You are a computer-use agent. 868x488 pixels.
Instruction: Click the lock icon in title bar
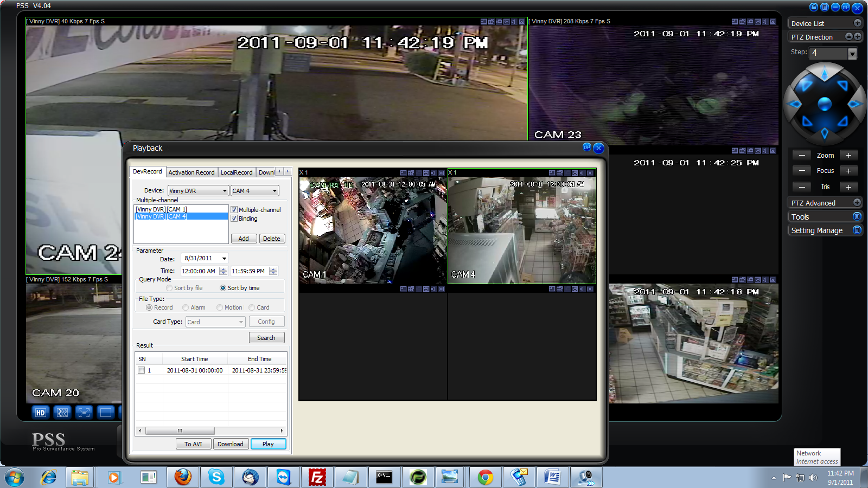(813, 7)
